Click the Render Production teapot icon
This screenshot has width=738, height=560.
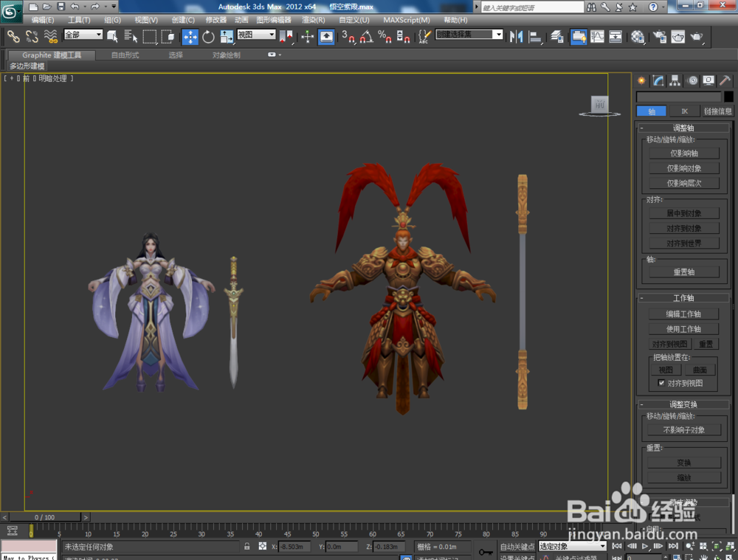(697, 36)
